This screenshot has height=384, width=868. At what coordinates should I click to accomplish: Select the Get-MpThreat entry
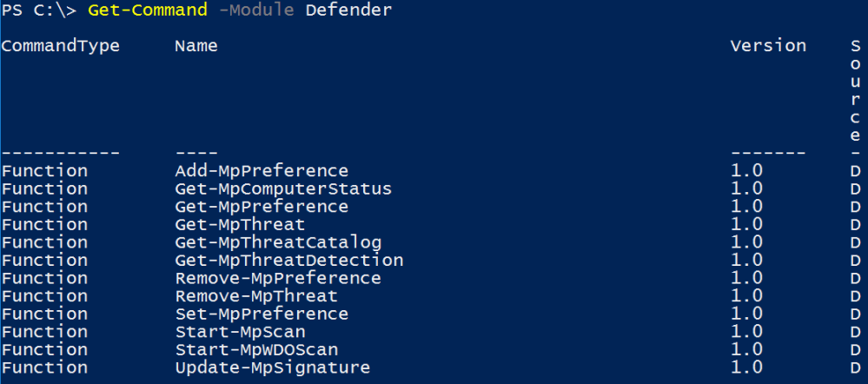pos(240,224)
